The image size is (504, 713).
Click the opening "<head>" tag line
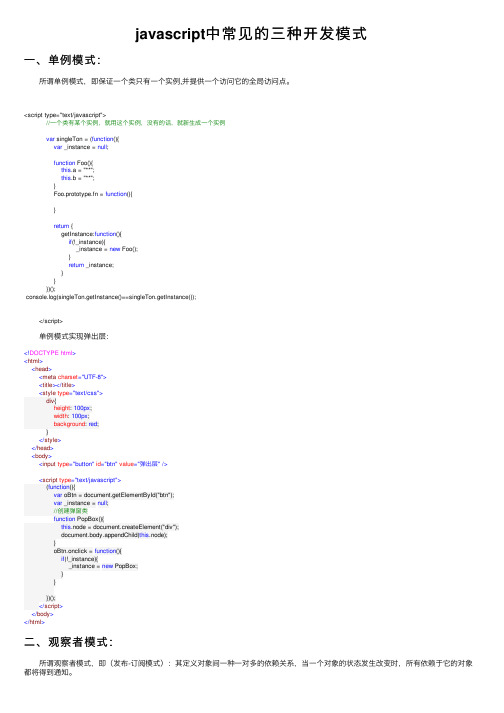tap(41, 369)
